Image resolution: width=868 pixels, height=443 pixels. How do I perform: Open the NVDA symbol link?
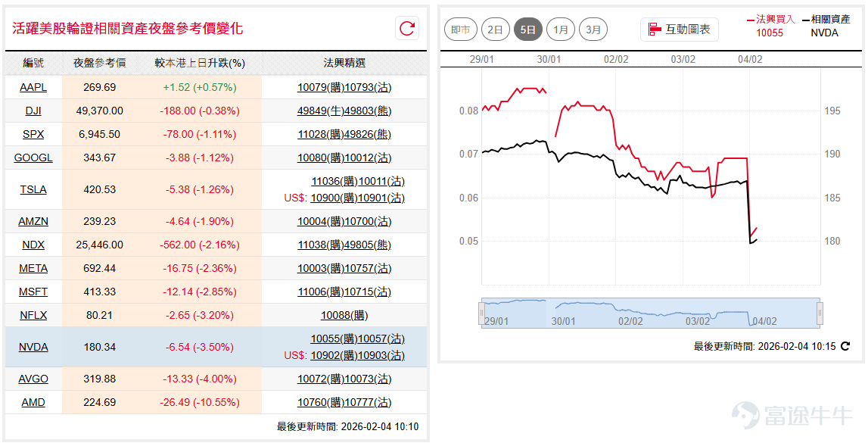pos(33,347)
